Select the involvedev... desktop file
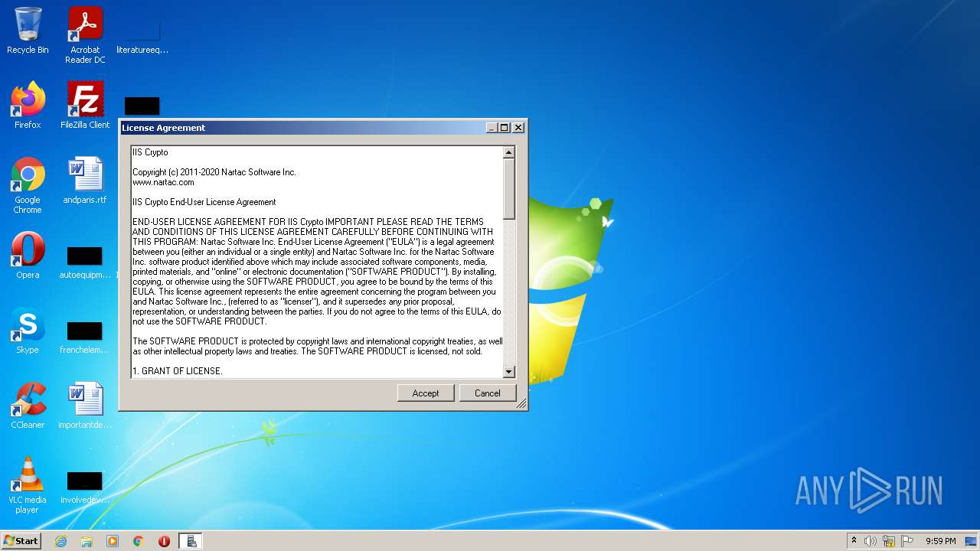 click(x=85, y=487)
